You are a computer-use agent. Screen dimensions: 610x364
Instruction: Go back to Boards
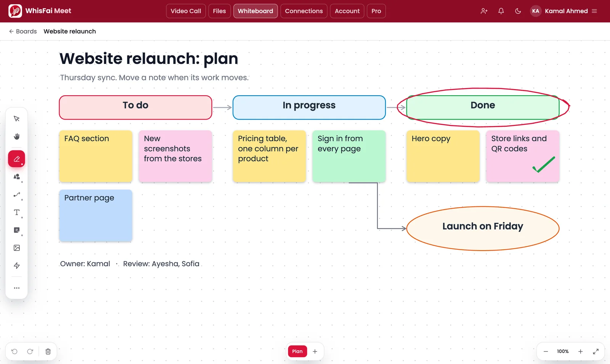23,32
